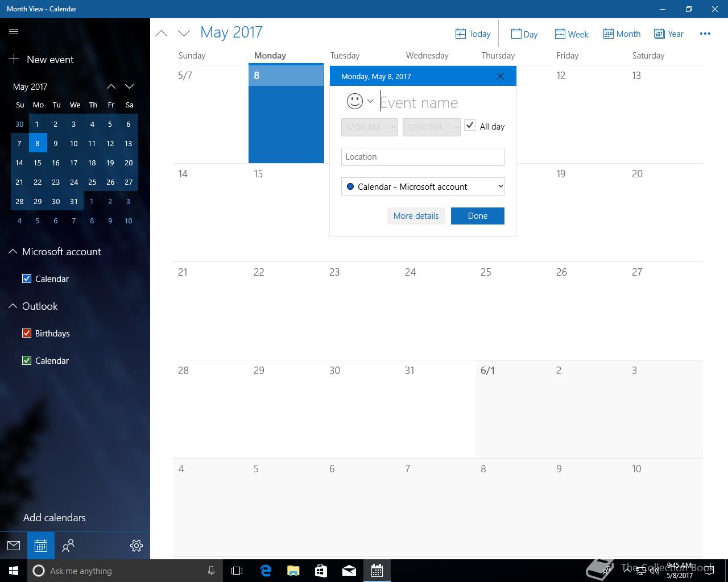The image size is (728, 582).
Task: Collapse the Microsoft account section
Action: coord(13,251)
